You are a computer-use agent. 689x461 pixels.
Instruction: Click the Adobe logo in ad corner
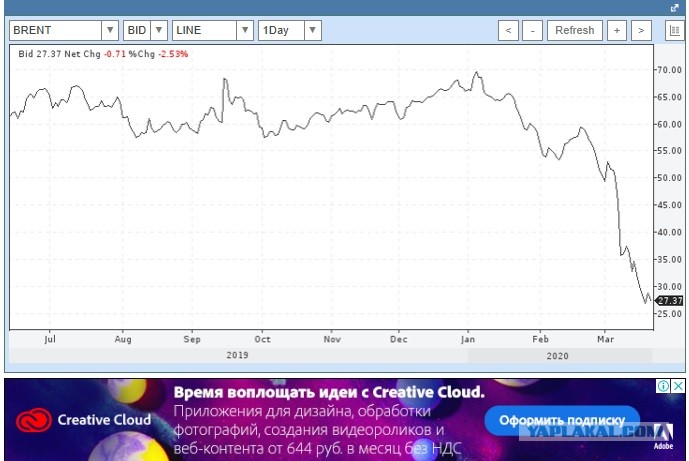pos(664,437)
